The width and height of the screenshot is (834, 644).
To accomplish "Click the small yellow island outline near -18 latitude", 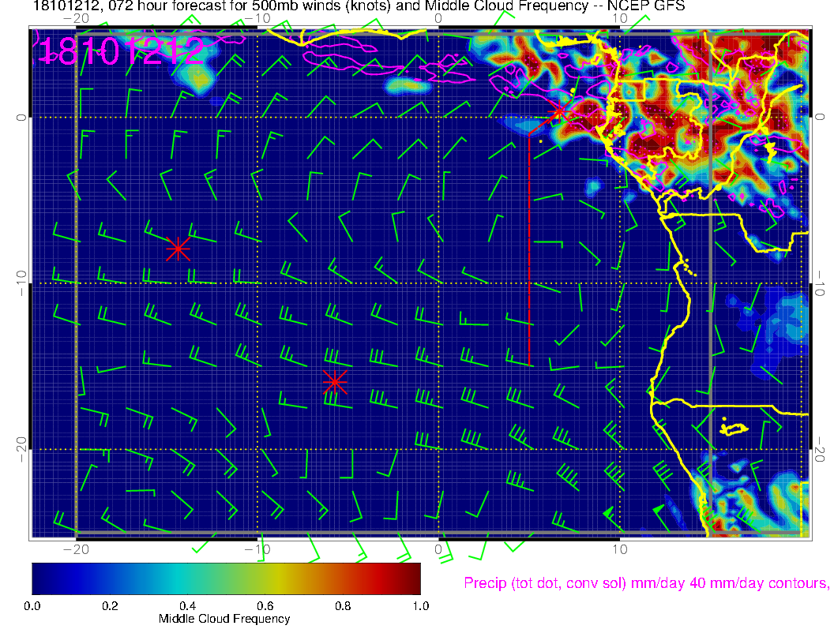I will (734, 428).
